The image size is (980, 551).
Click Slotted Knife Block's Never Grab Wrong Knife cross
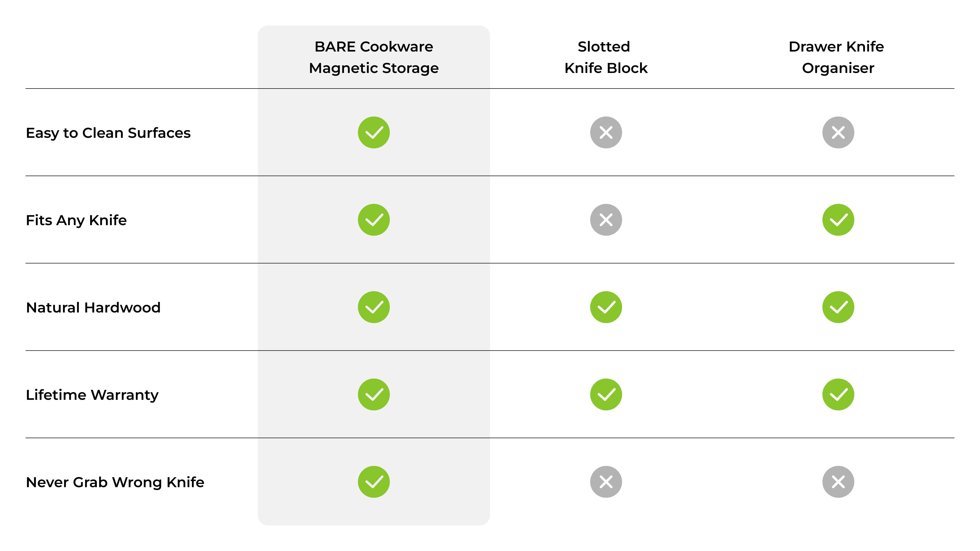(606, 482)
